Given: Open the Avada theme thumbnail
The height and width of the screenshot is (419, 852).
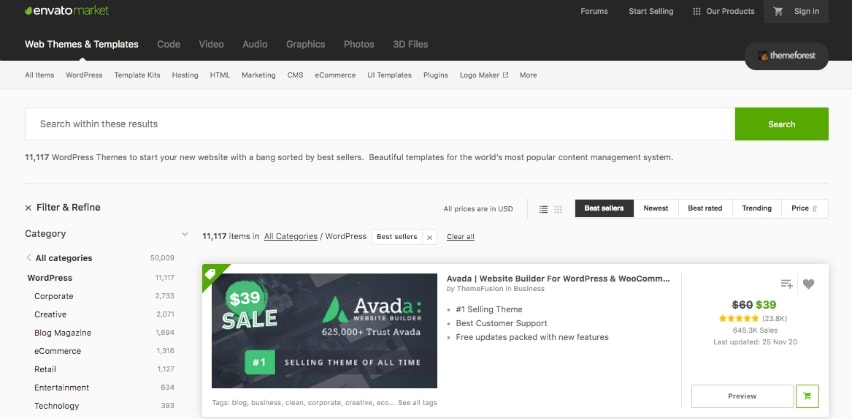Looking at the screenshot, I should coord(324,330).
